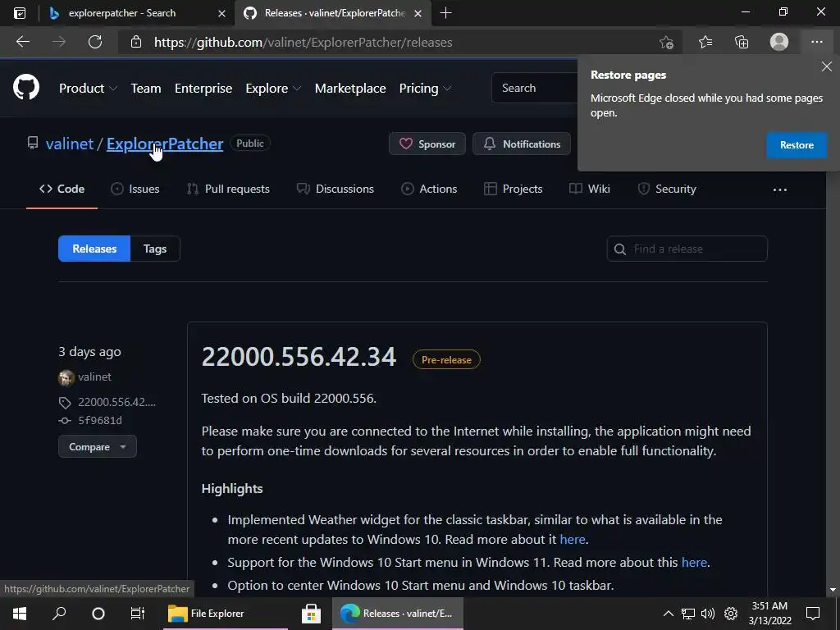The width and height of the screenshot is (840, 630).
Task: Open File Explorer from taskbar
Action: [x=225, y=614]
